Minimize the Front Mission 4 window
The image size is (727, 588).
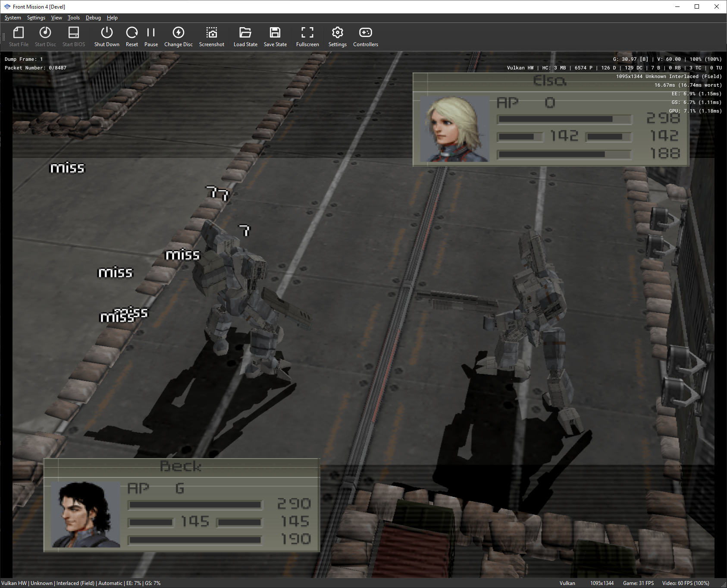tap(677, 6)
